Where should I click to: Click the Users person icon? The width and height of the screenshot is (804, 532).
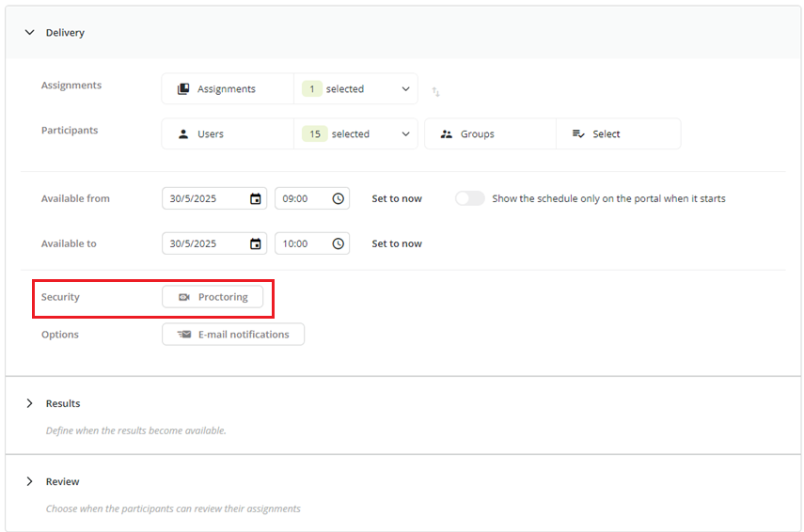(x=183, y=134)
